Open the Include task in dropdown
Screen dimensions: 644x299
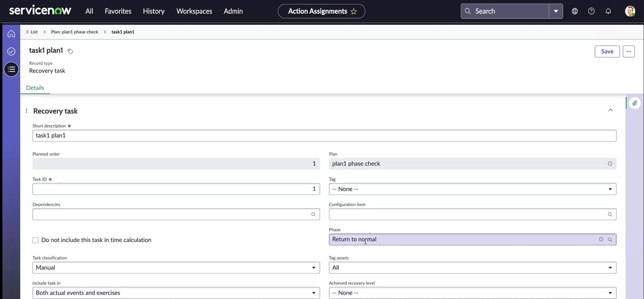(x=176, y=293)
